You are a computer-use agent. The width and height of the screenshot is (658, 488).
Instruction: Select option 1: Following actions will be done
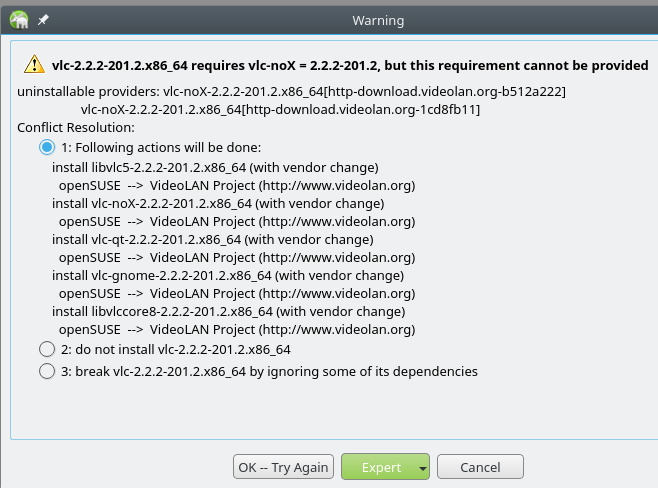pos(47,147)
